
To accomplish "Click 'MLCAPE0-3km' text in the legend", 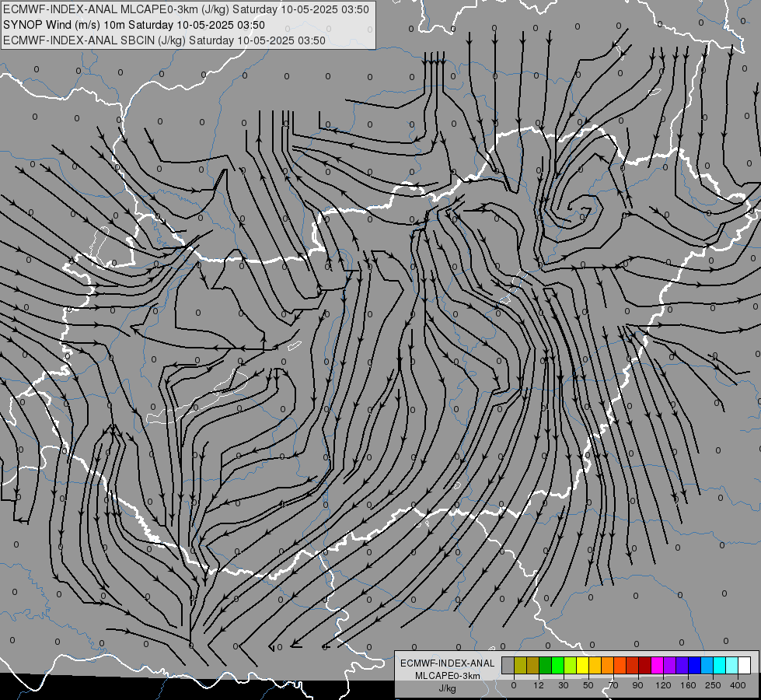I will tap(447, 676).
